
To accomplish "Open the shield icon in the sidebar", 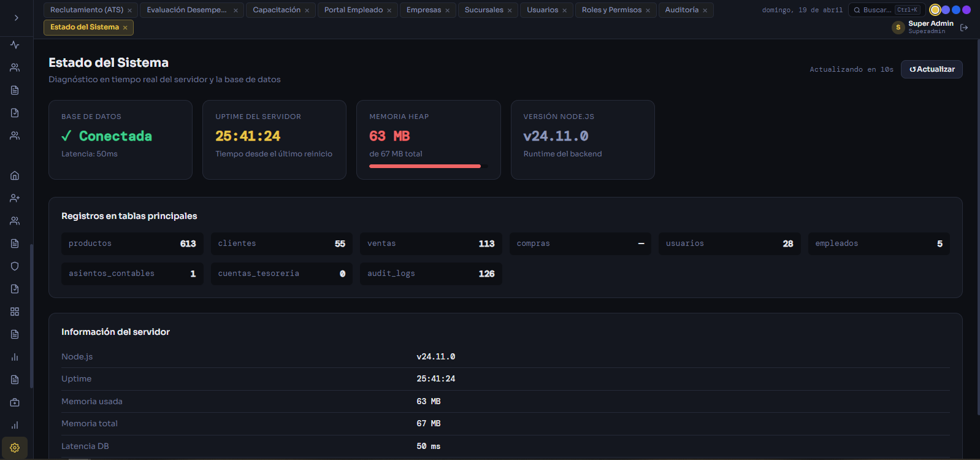I will point(15,266).
